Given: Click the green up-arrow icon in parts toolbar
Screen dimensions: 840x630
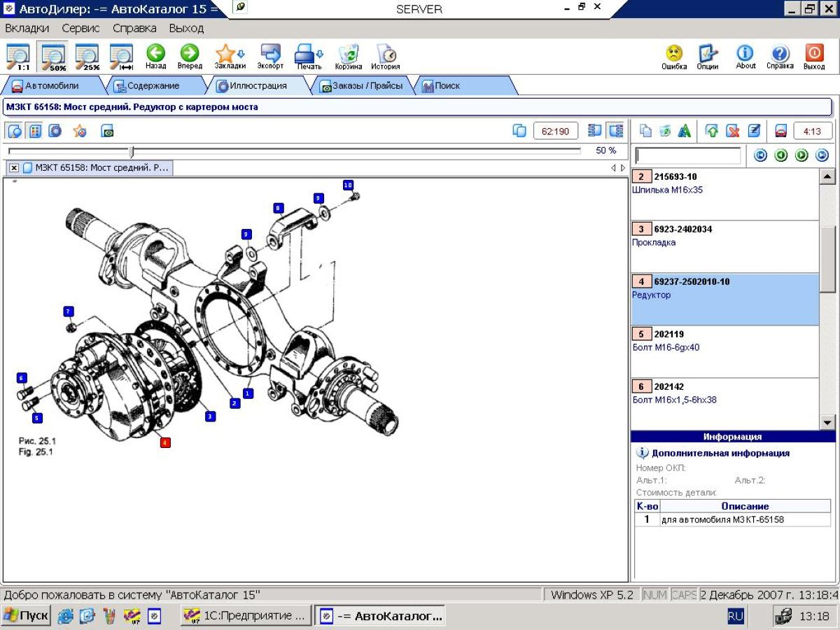Looking at the screenshot, I should click(712, 131).
